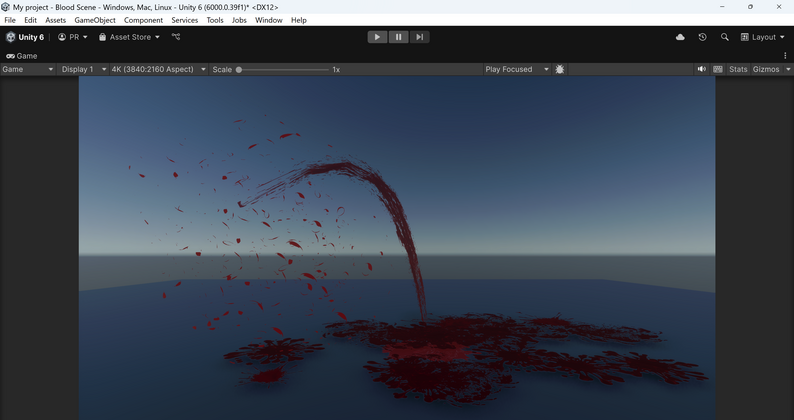Toggle the Stats overlay
The image size is (794, 420).
click(x=738, y=69)
